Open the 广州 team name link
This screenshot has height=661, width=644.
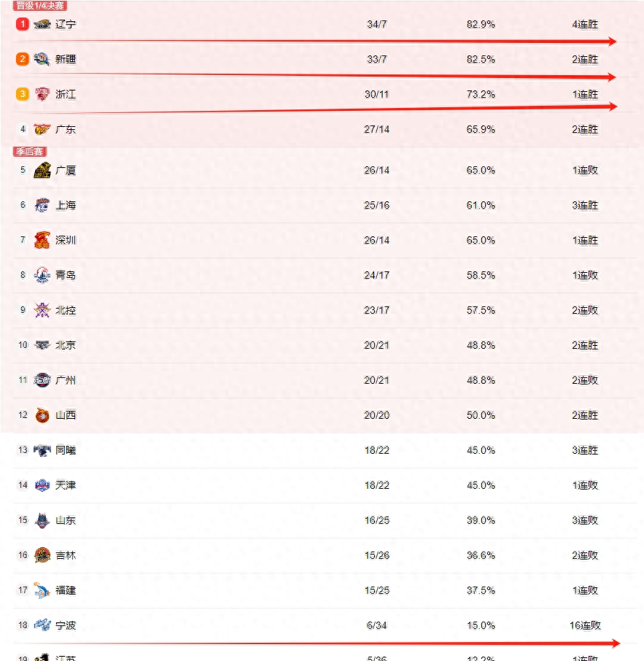click(66, 380)
